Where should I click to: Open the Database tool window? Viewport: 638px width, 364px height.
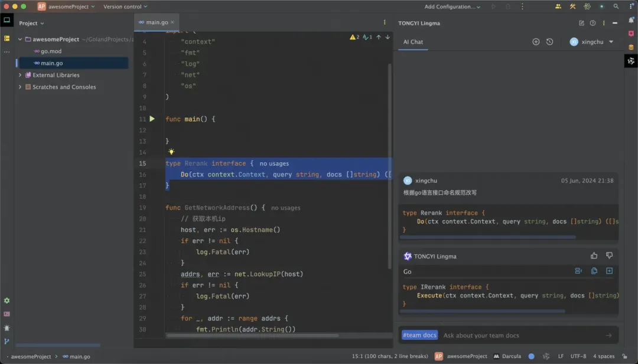(x=631, y=47)
